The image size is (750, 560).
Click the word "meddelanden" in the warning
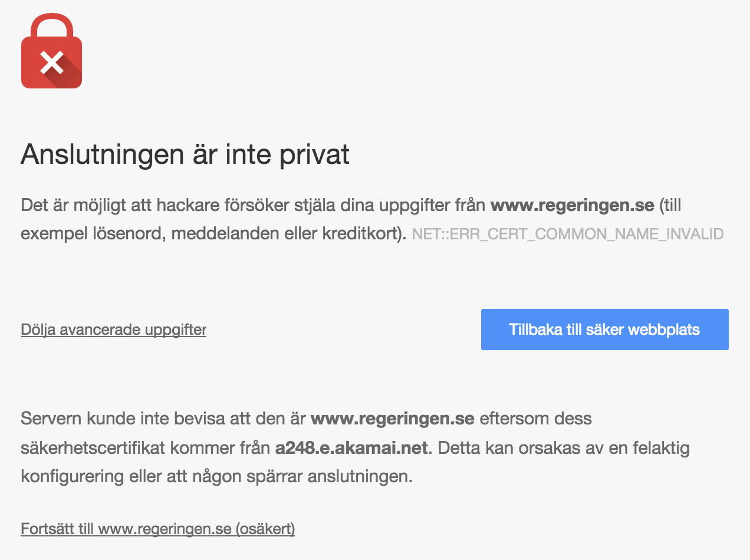point(207,233)
